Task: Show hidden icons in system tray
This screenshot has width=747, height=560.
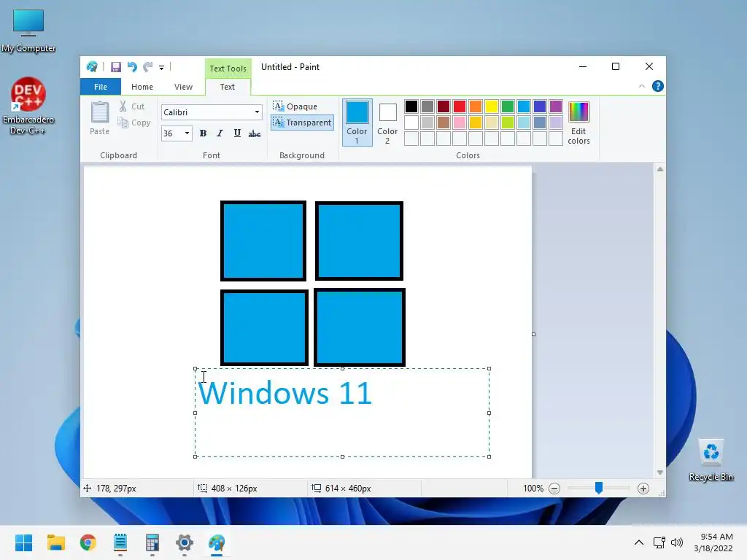Action: [x=639, y=542]
